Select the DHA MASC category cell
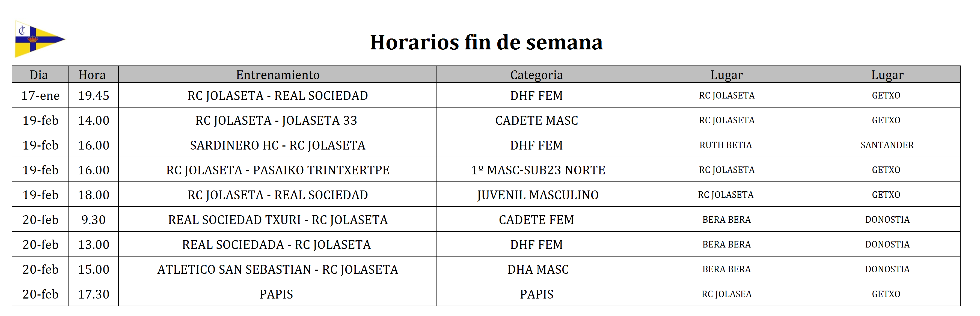This screenshot has height=316, width=980. [x=537, y=269]
